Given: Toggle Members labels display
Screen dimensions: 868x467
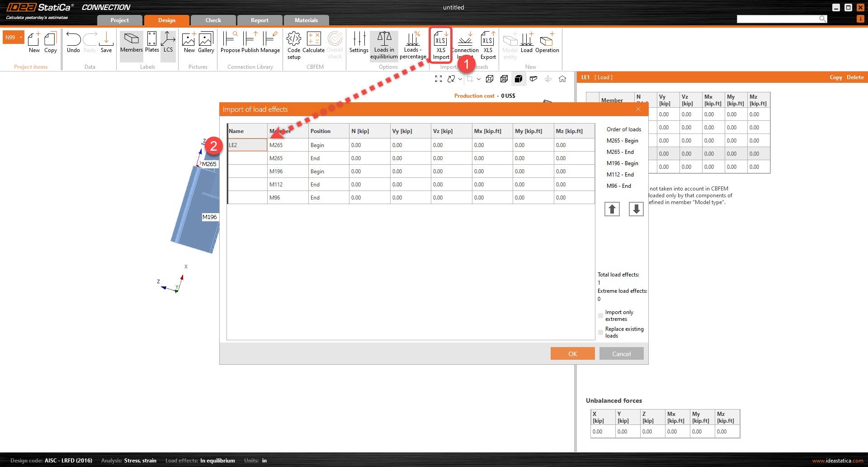Looking at the screenshot, I should pyautogui.click(x=131, y=43).
